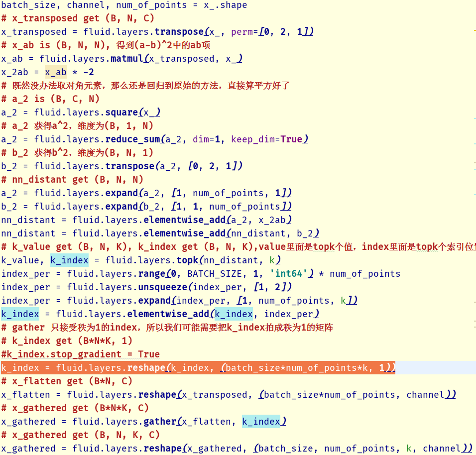Click the 'batch_size, channel, num_of_points' assignment line
This screenshot has width=476, height=455.
[124, 5]
